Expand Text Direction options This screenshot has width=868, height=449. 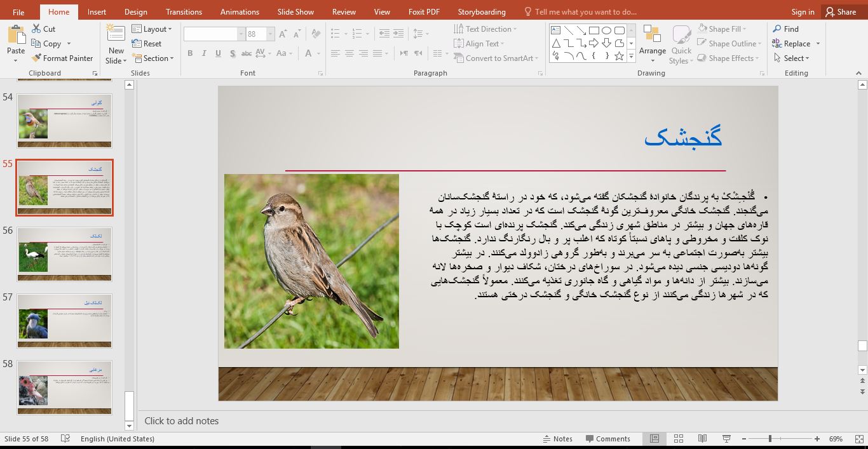coord(485,29)
